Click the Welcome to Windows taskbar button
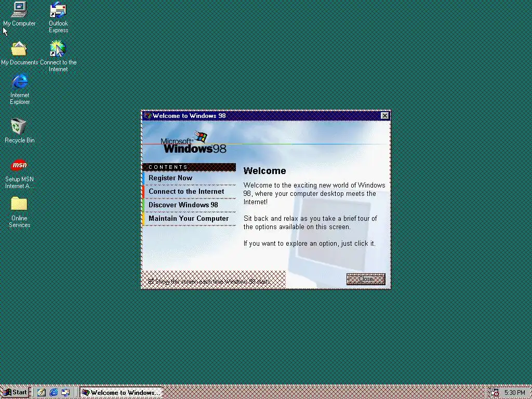The height and width of the screenshot is (399, 532). [121, 393]
